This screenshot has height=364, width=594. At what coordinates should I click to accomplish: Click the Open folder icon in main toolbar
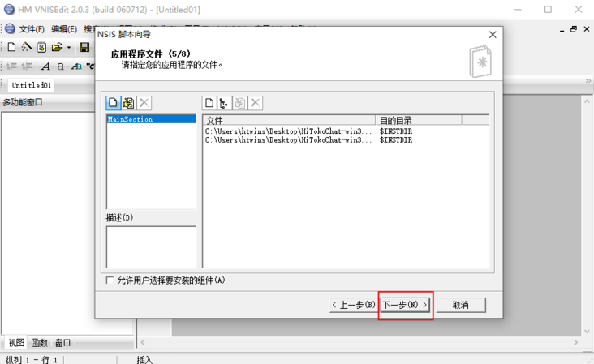click(x=57, y=47)
